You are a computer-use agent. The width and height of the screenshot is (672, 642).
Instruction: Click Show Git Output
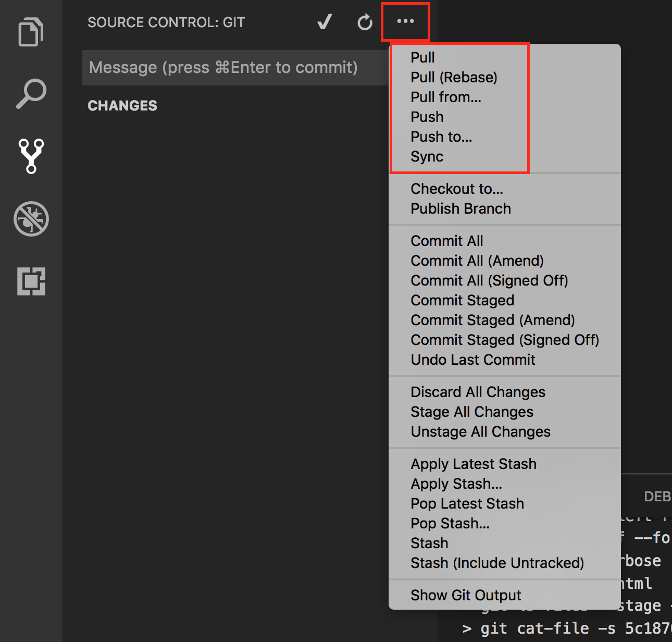point(466,595)
